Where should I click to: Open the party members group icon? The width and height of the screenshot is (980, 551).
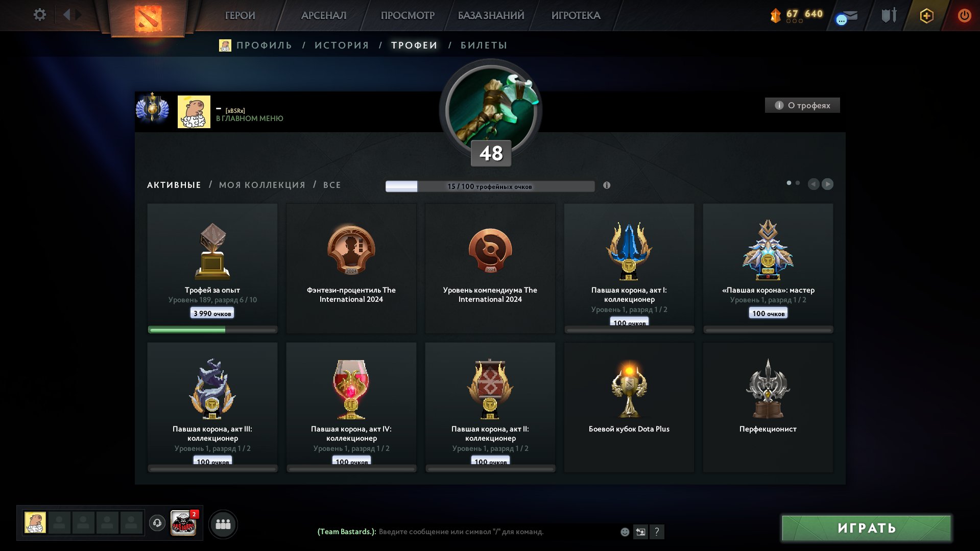coord(223,524)
